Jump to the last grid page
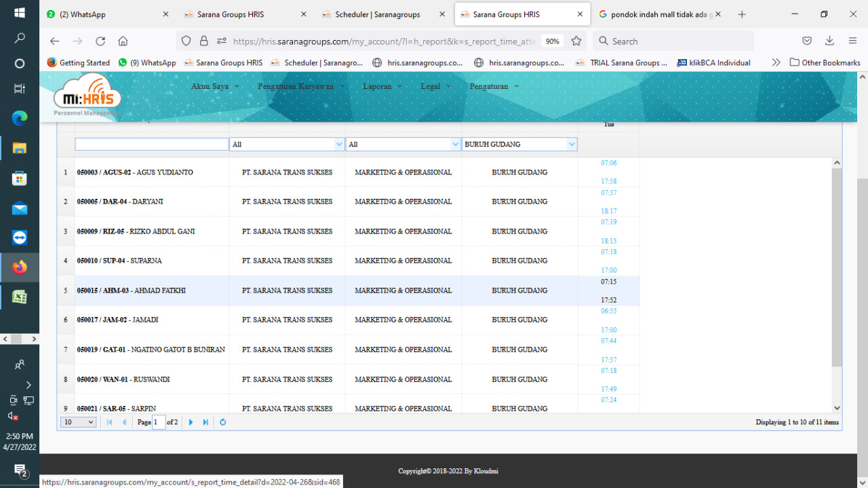This screenshot has height=488, width=868. coord(205,422)
